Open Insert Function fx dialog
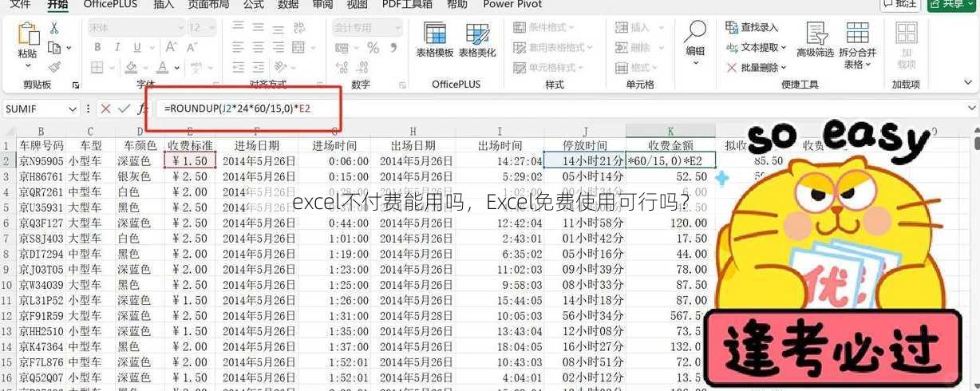This screenshot has height=391, width=980. tap(144, 109)
